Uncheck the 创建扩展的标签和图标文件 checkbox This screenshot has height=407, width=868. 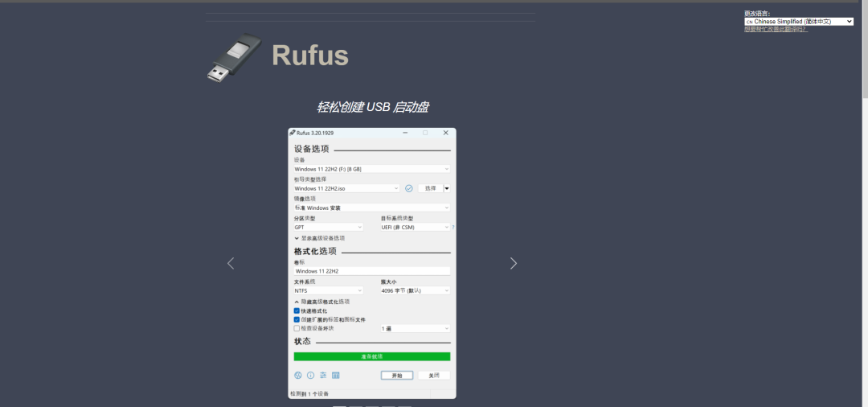[297, 319]
